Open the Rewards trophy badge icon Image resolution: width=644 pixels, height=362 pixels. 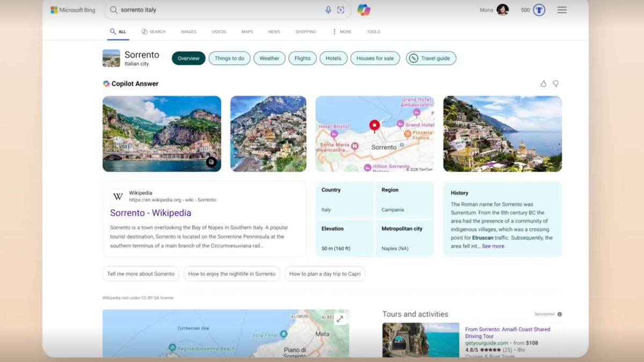(x=539, y=10)
